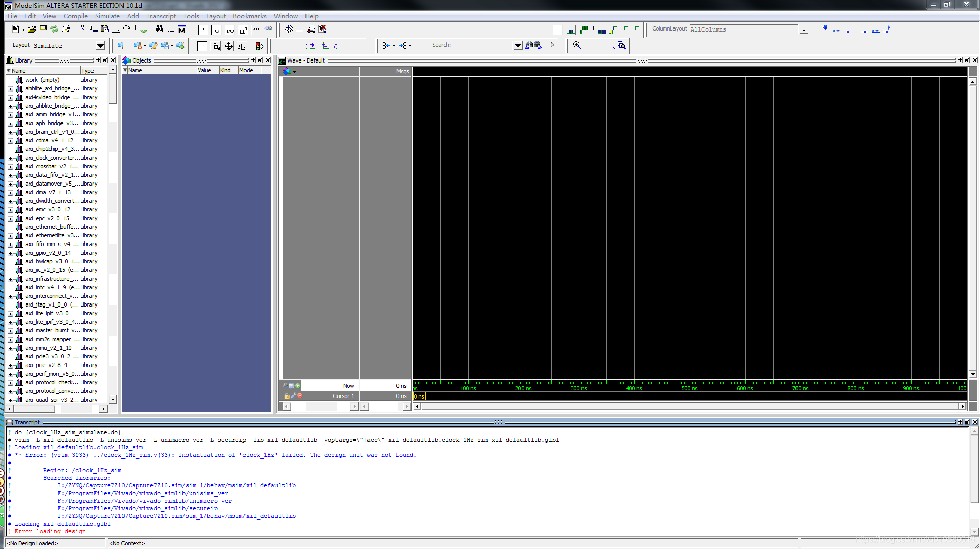This screenshot has height=549, width=980.
Task: Toggle lock icon beside Cursor 1
Action: tap(287, 396)
